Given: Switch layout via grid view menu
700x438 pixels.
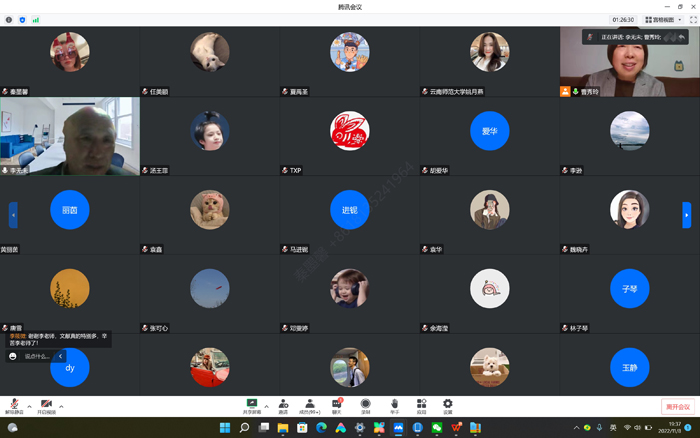Looking at the screenshot, I should coord(668,19).
